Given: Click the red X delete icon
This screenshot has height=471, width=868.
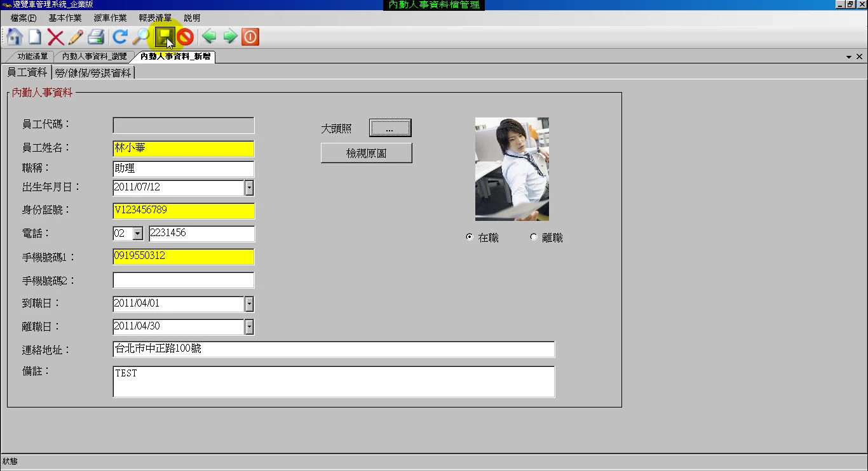Looking at the screenshot, I should 55,37.
